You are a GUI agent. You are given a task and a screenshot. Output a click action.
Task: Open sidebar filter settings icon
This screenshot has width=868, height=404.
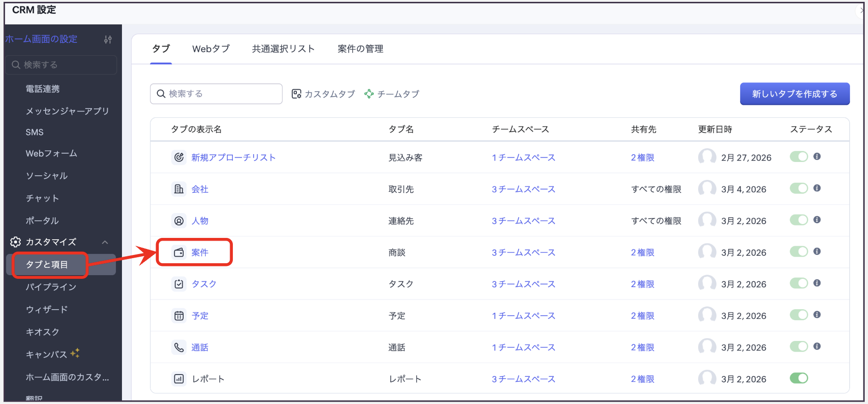click(108, 40)
